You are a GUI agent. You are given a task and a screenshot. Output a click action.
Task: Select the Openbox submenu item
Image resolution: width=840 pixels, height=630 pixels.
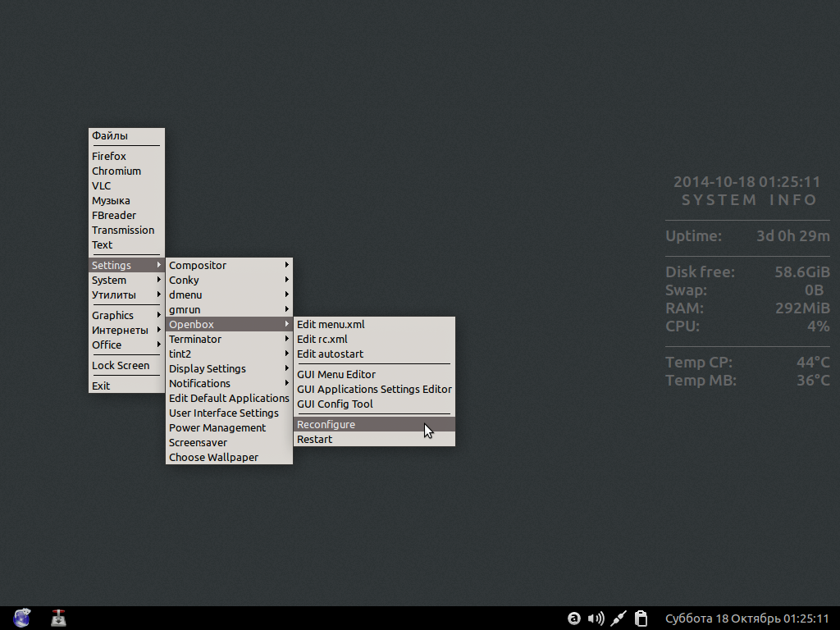click(x=230, y=324)
